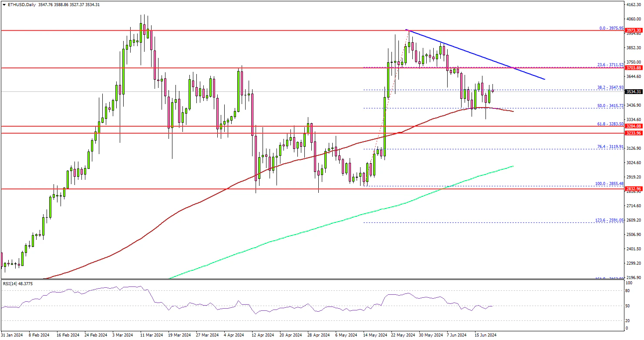Screen dimensions: 644x340
Task: Click the RSI(14) indicator label
Action: pyautogui.click(x=18, y=283)
